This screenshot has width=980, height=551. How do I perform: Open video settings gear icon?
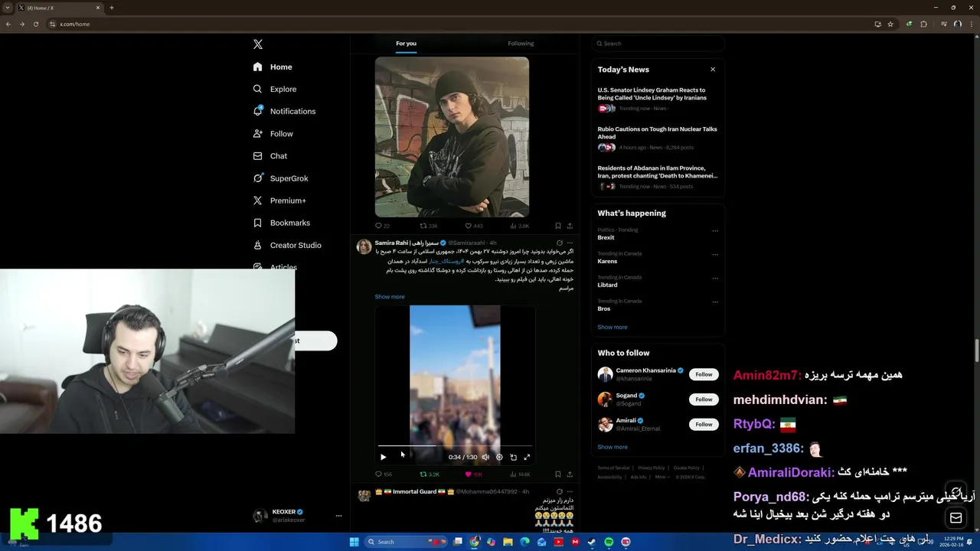tap(499, 457)
